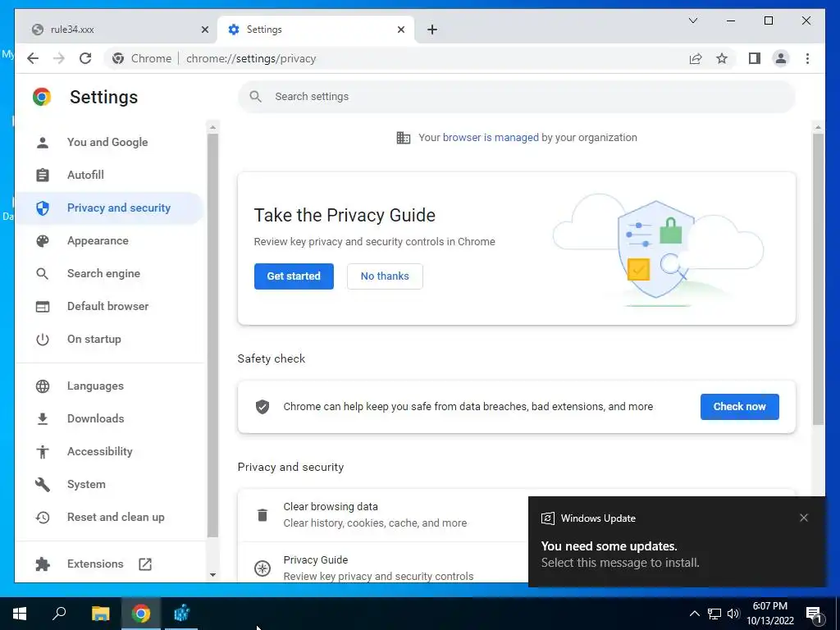This screenshot has height=630, width=840.
Task: Click the Privacy Guide compass icon
Action: click(x=262, y=568)
